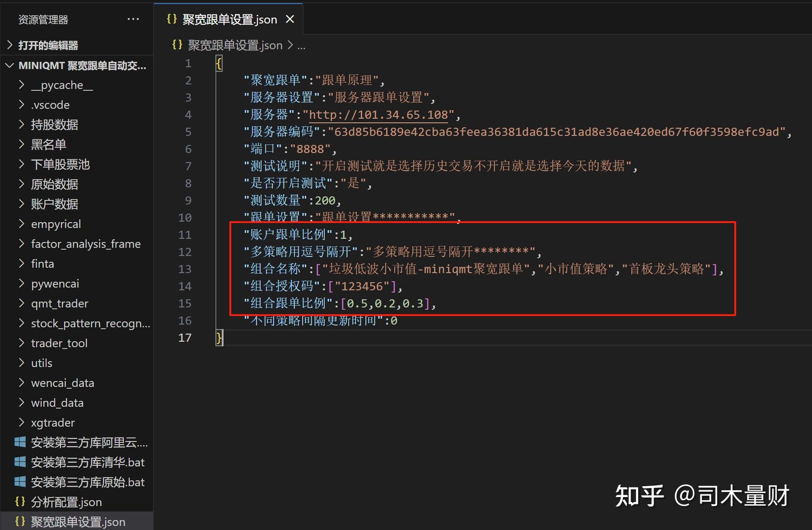Collapse the MINIQMT 聚宽跟单自动交 folder

tap(9, 65)
